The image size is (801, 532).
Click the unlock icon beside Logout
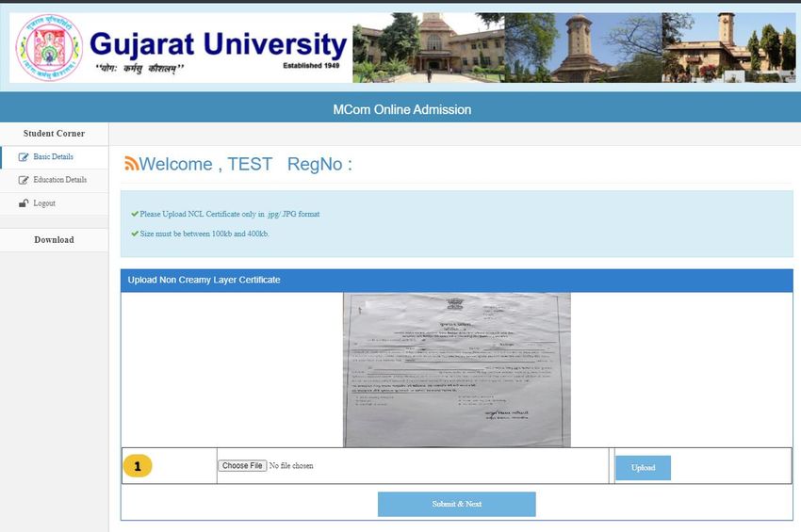click(24, 203)
